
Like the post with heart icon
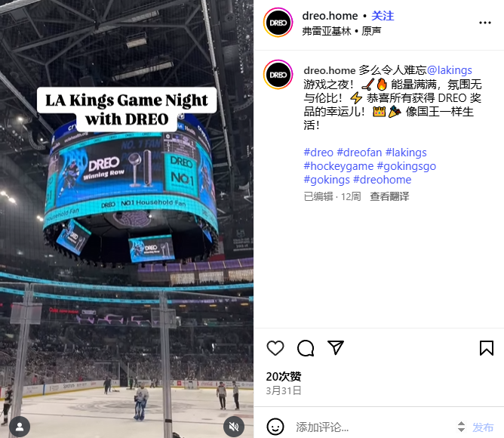coord(275,348)
